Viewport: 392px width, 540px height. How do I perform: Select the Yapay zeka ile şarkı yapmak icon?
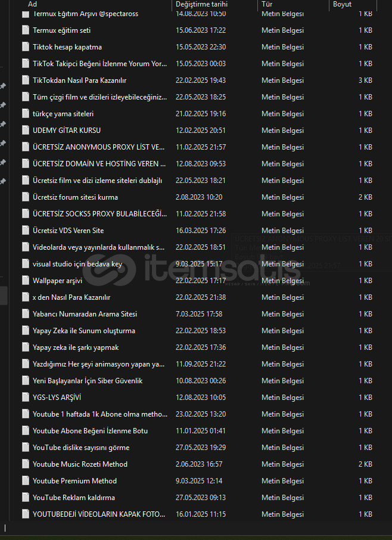tap(26, 347)
